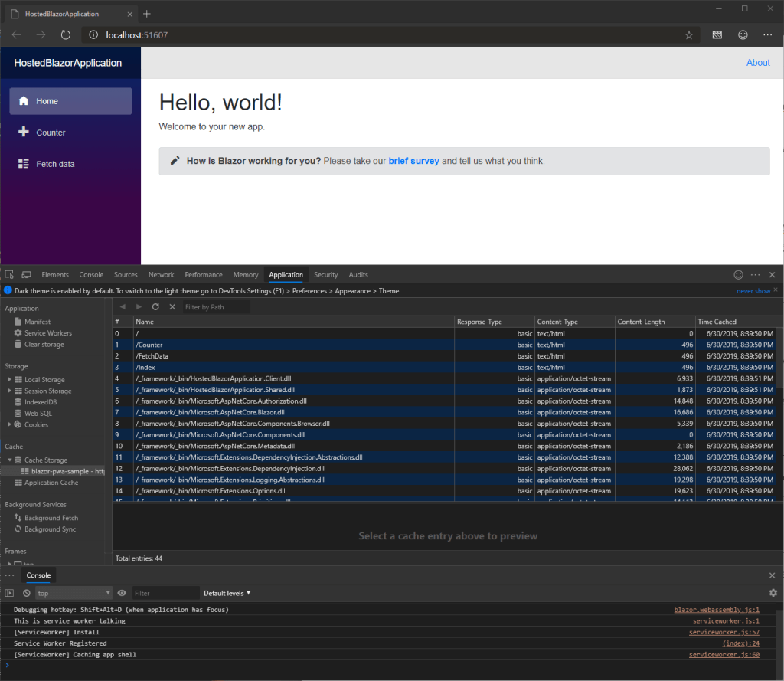Clear the console with the ban icon
This screenshot has height=681, width=784.
tap(26, 593)
